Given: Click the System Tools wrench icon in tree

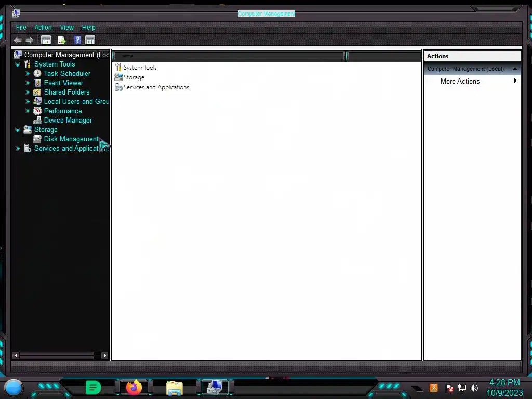Looking at the screenshot, I should click(28, 64).
